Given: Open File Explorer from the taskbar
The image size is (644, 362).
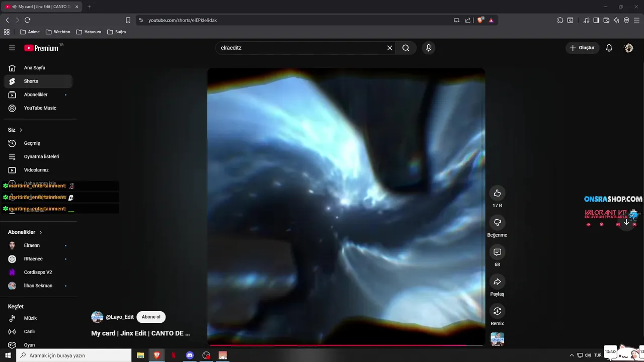Looking at the screenshot, I should point(140,355).
